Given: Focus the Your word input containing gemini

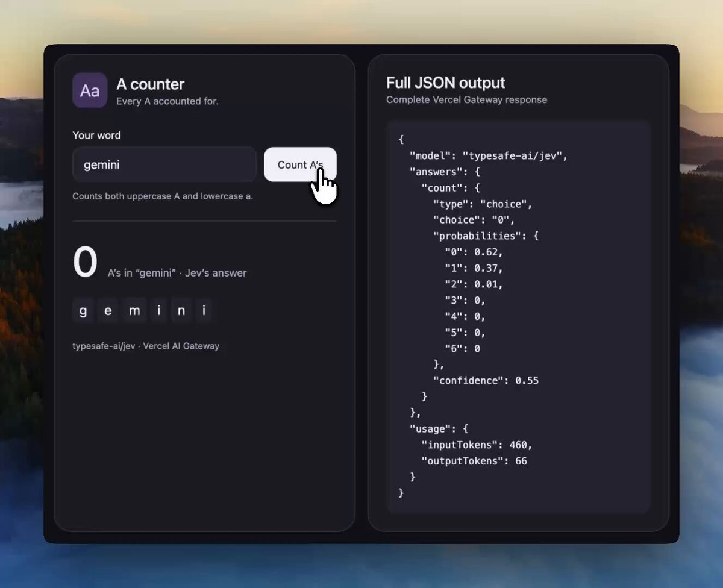Looking at the screenshot, I should (x=164, y=164).
